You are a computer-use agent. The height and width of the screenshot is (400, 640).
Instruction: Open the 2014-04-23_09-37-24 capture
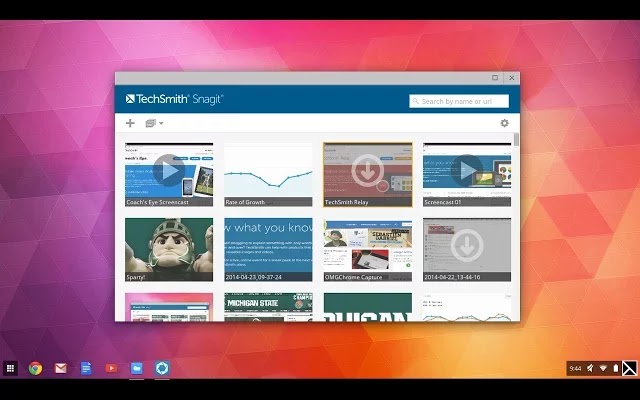[268, 249]
